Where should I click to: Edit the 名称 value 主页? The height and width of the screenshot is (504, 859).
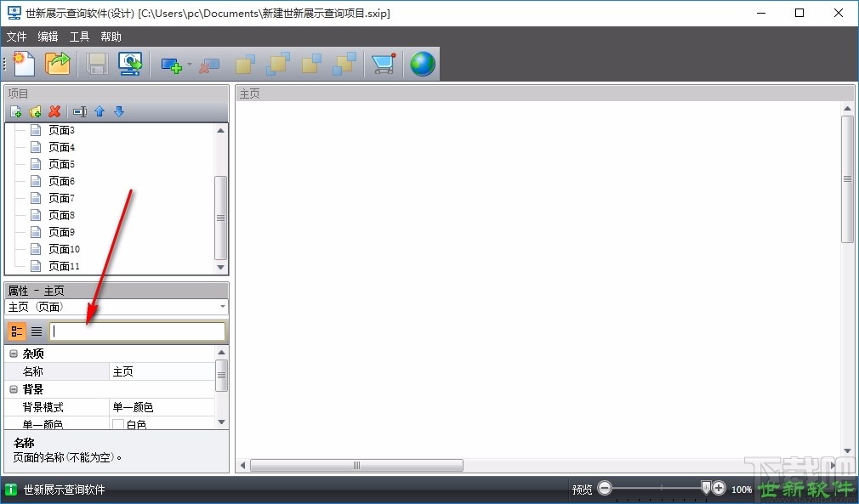162,371
